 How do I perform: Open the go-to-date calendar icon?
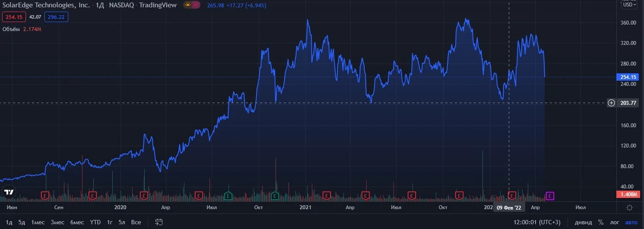(159, 222)
